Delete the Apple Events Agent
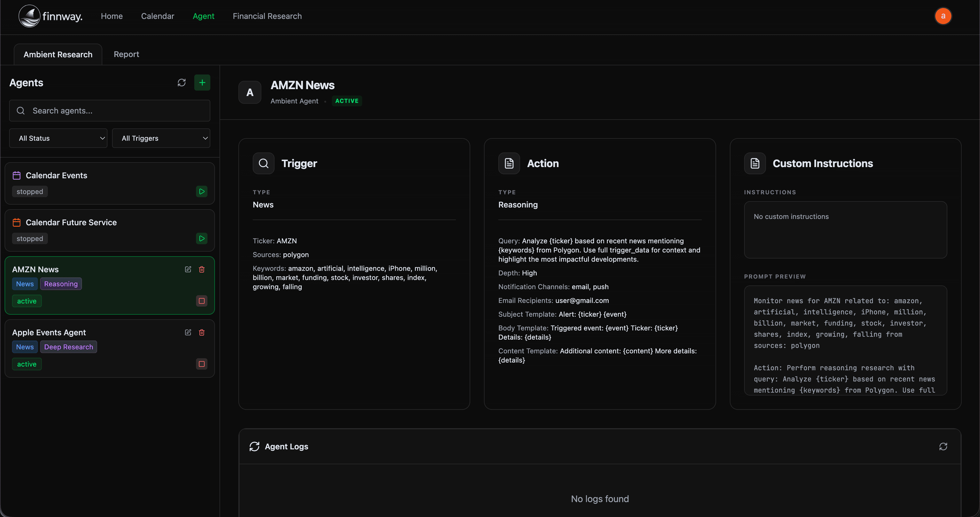 [x=202, y=332]
